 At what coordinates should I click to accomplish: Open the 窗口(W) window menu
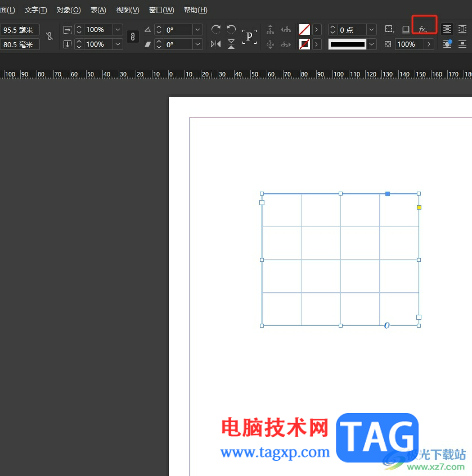[x=161, y=10]
